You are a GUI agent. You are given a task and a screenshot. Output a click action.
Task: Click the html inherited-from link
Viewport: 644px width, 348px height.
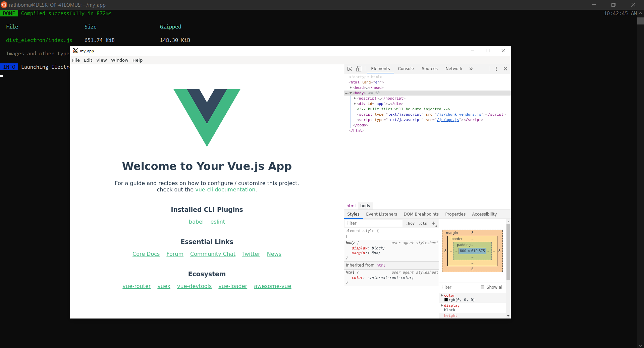click(381, 266)
